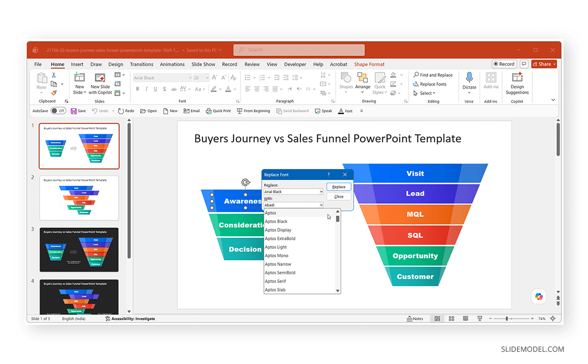Click the Dictate microphone icon
The image size is (588, 364).
point(469,77)
